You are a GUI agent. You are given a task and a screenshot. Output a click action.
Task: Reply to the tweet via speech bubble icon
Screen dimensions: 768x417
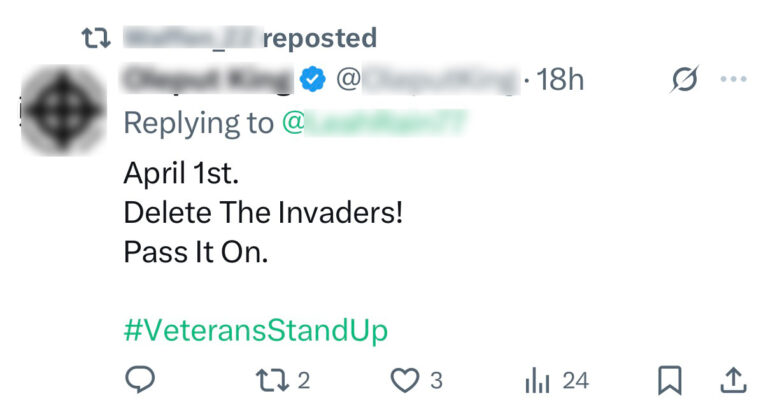(x=140, y=381)
